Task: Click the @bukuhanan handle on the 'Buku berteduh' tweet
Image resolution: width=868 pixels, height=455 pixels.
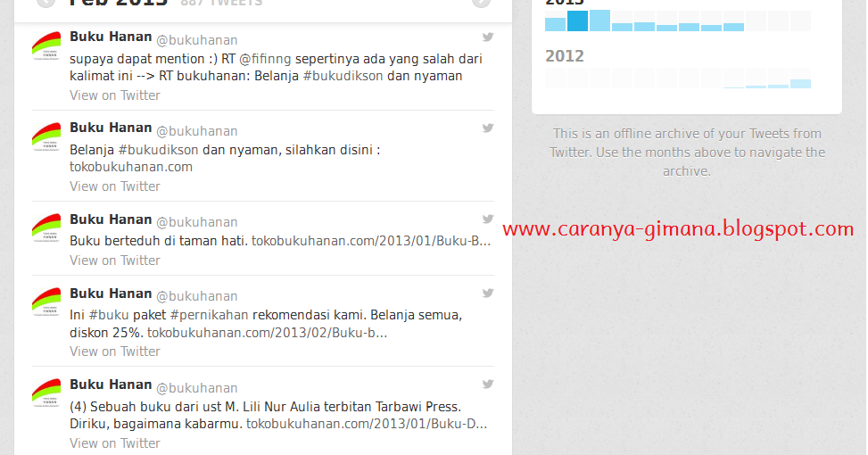Action: point(197,222)
